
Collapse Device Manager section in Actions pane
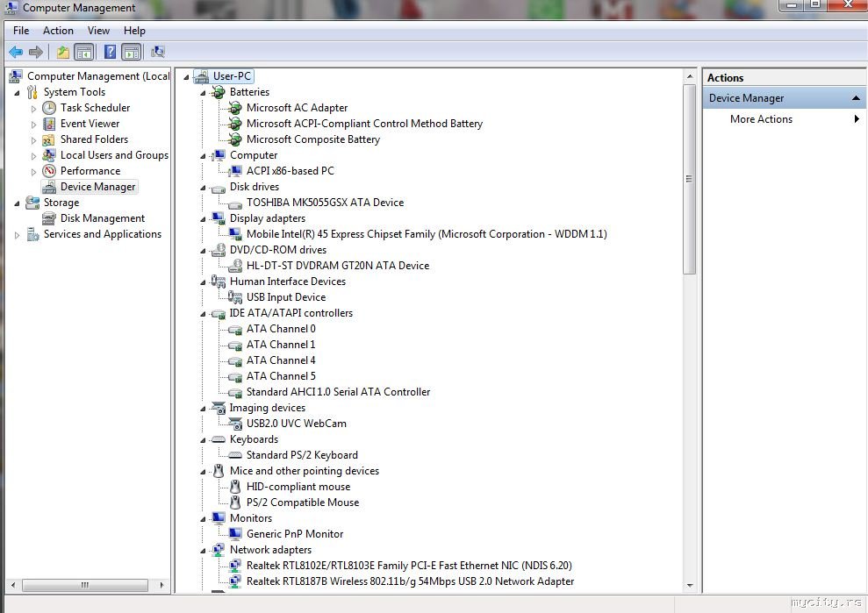point(856,98)
